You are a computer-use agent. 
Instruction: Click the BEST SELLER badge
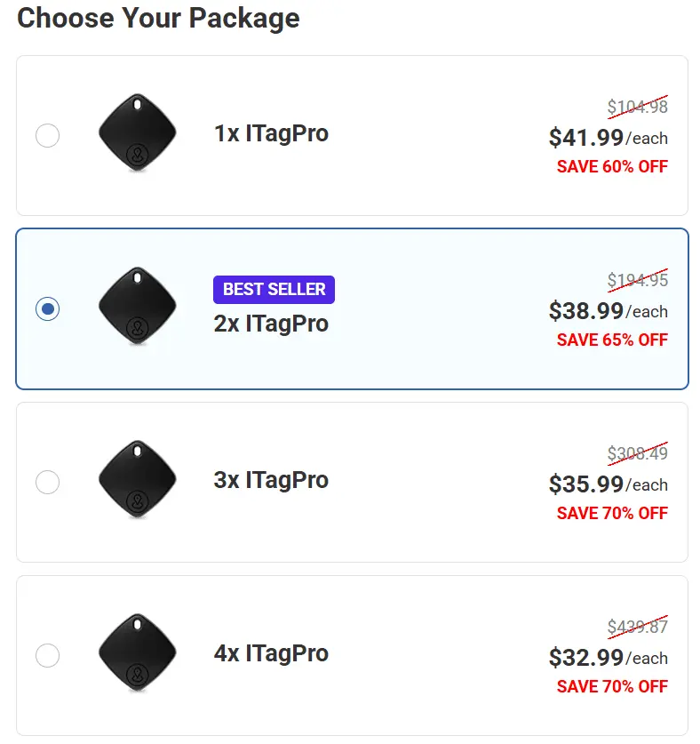click(274, 289)
